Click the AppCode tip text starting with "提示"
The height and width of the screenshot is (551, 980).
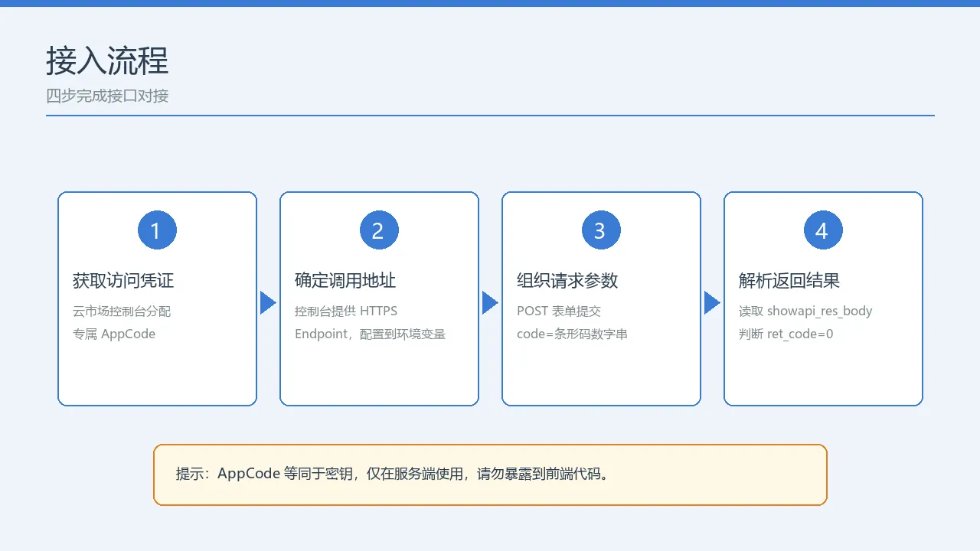393,474
